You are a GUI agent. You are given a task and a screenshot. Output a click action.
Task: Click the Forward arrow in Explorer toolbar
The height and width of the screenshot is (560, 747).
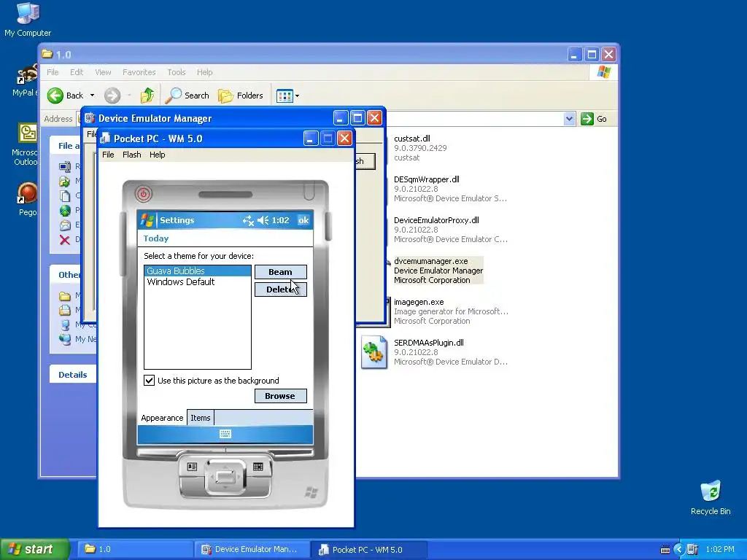[x=112, y=96]
